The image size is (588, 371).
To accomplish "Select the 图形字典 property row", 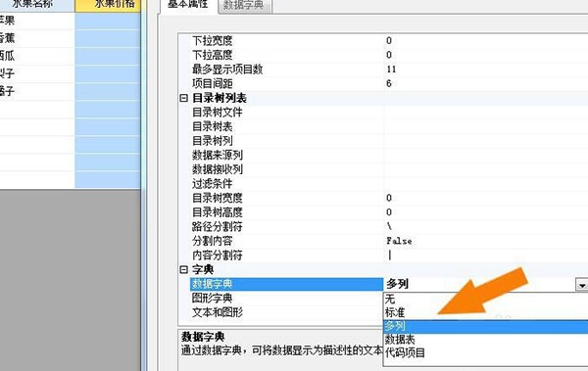I will [286, 299].
